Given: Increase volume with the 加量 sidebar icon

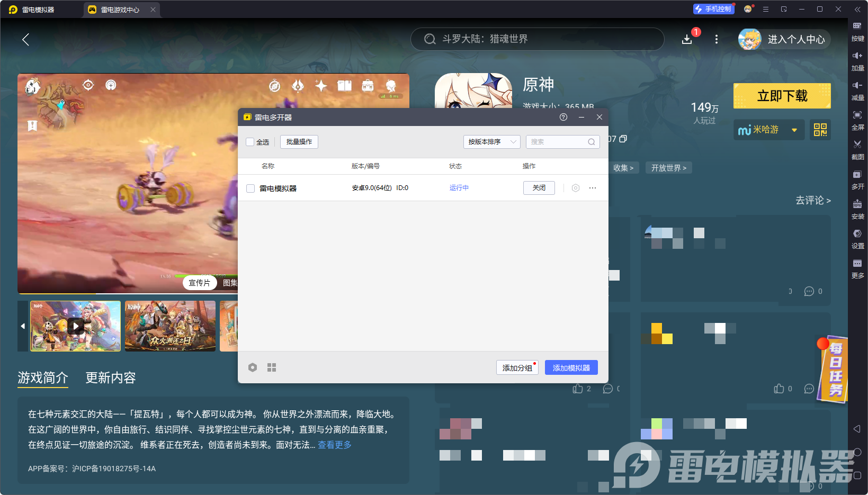Looking at the screenshot, I should click(858, 61).
